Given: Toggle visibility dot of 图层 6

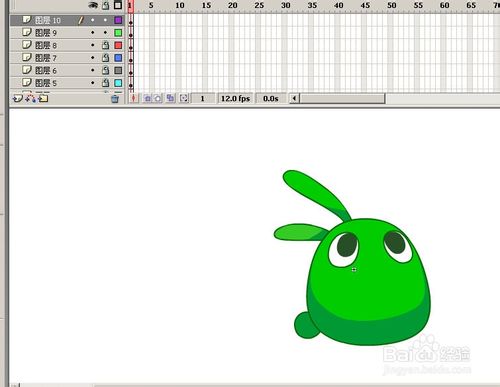Looking at the screenshot, I should click(93, 70).
